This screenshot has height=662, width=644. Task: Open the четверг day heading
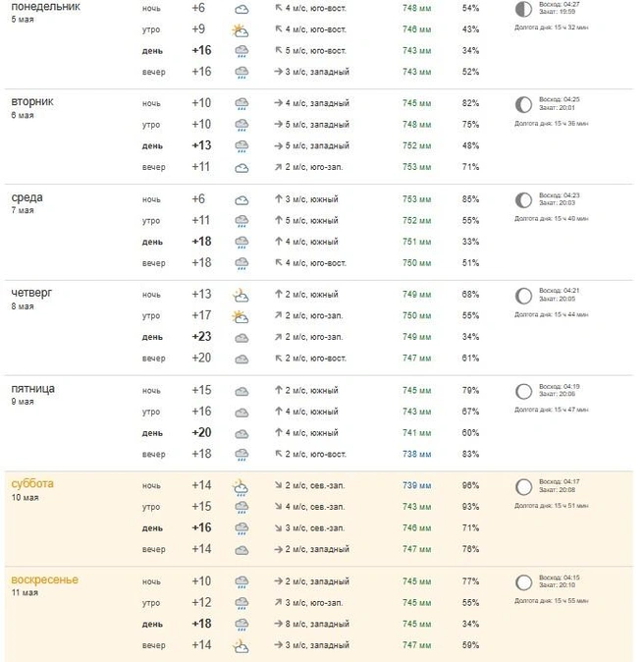pyautogui.click(x=31, y=293)
